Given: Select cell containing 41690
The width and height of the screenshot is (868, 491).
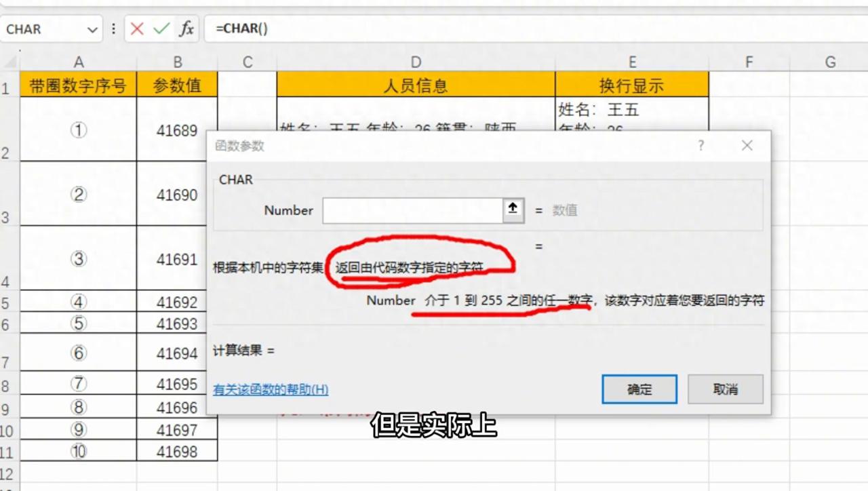Looking at the screenshot, I should coord(178,194).
